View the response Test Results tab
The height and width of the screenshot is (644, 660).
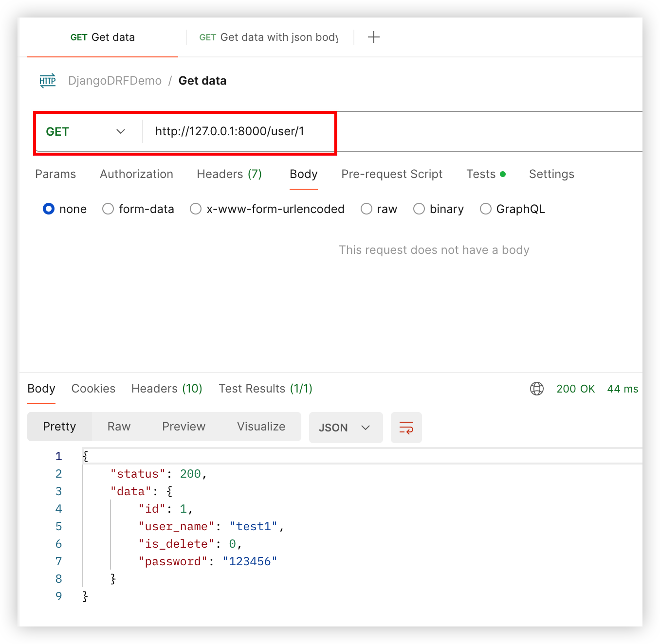265,389
